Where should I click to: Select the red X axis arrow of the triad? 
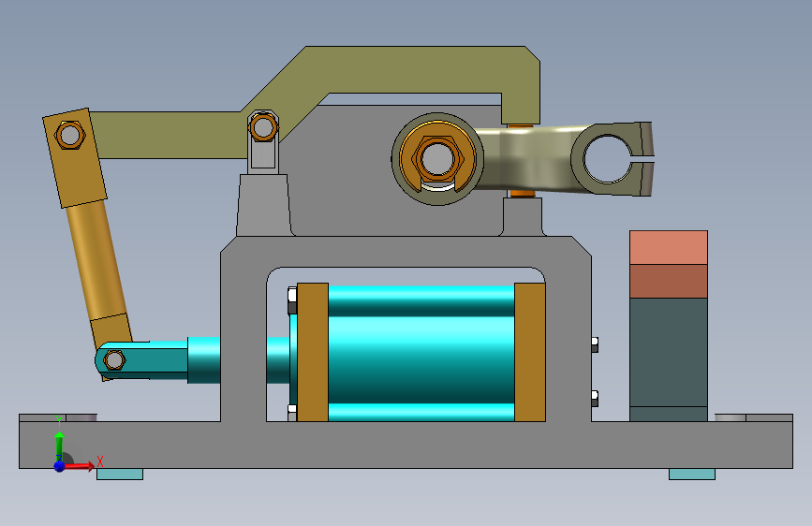coord(81,466)
